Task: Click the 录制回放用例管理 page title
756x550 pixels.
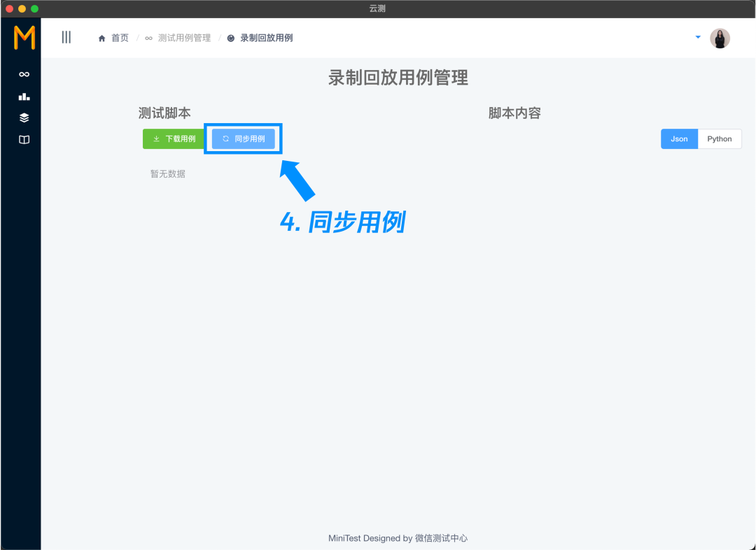Action: pos(398,78)
